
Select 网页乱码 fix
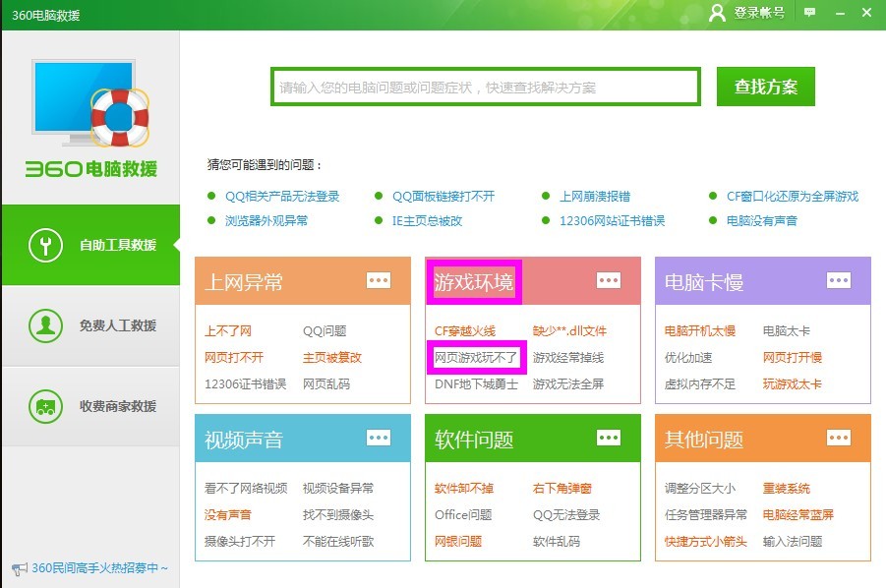(326, 384)
